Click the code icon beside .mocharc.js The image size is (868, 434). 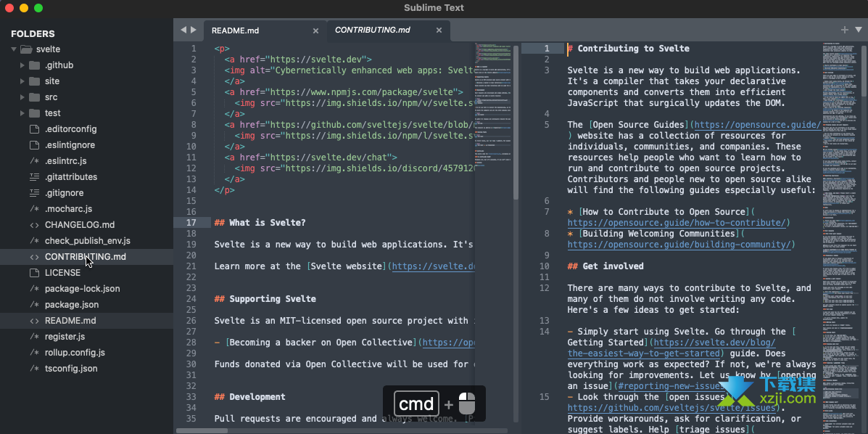pyautogui.click(x=34, y=210)
